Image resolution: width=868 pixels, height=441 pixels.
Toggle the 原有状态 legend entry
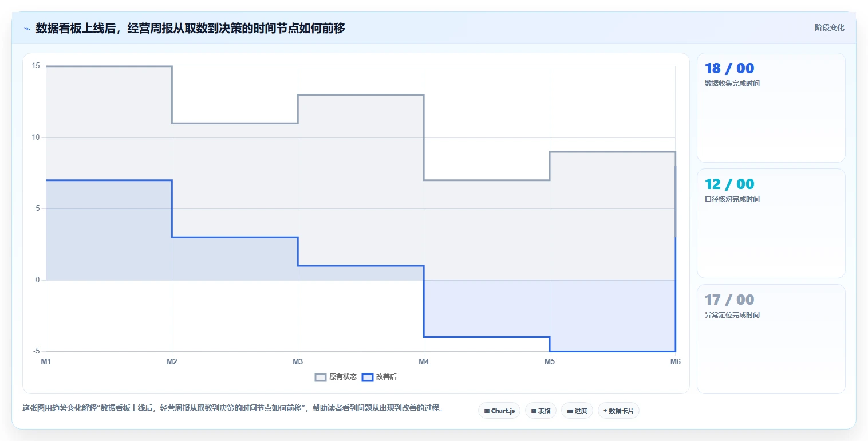coord(336,377)
